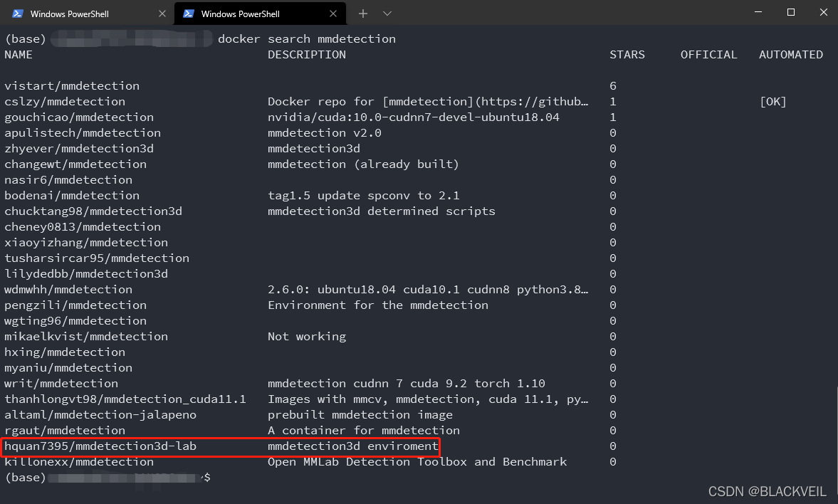Image resolution: width=838 pixels, height=504 pixels.
Task: Click 'killonexx/mmdetection' row name
Action: [79, 462]
